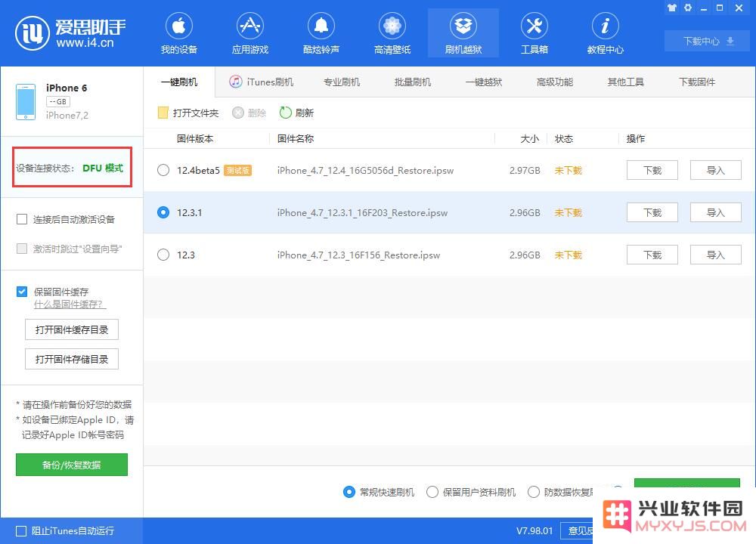The width and height of the screenshot is (756, 544).
Task: Switch to 高级功能 tab
Action: [555, 82]
